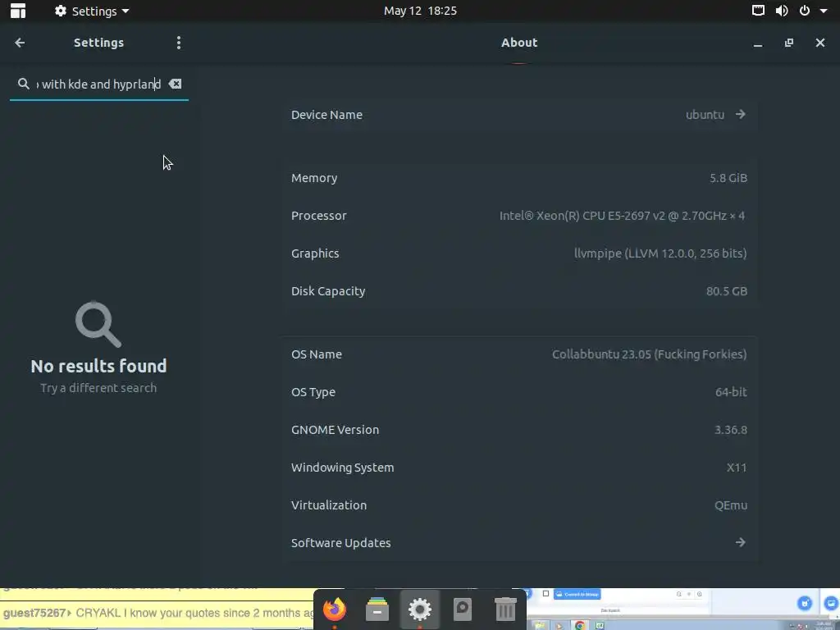
Task: Open the disk utility icon in the dock
Action: tap(463, 609)
